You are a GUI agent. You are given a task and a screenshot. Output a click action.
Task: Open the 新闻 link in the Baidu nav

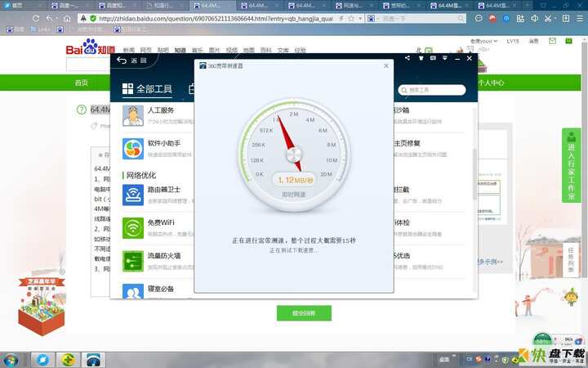point(129,50)
